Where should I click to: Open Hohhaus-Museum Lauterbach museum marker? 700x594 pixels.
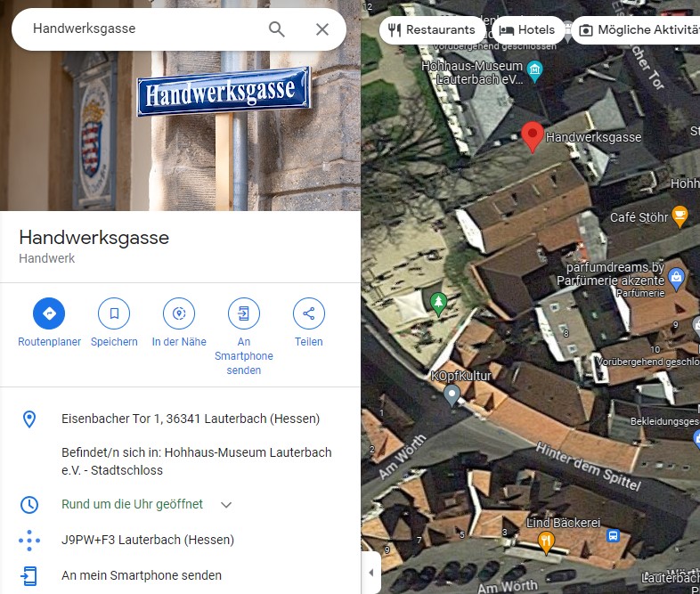(534, 71)
